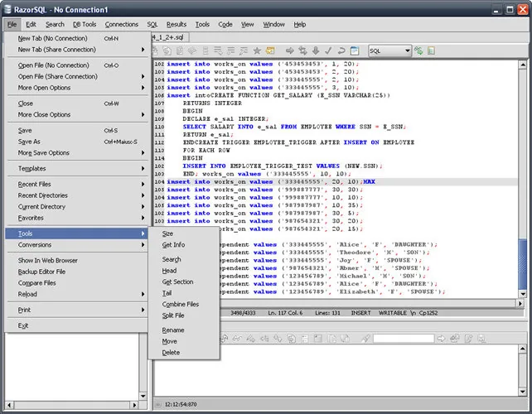Click the glasses icon in results toolbar

[x=237, y=338]
